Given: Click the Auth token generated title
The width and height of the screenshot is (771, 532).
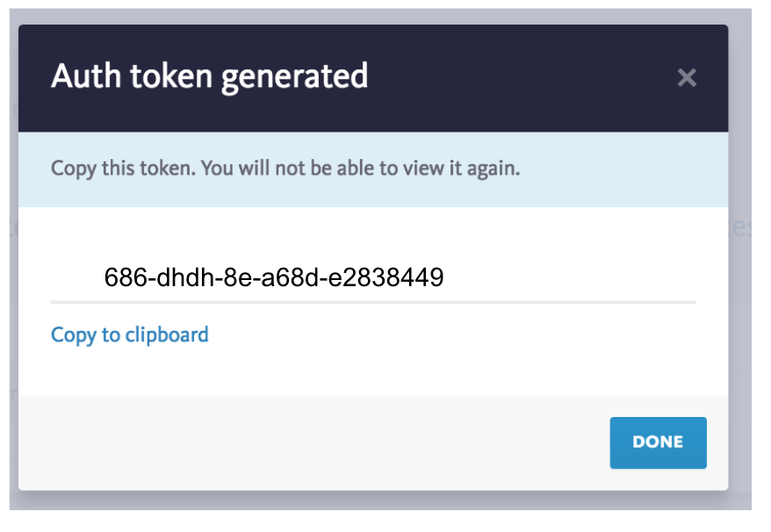Looking at the screenshot, I should [x=210, y=76].
